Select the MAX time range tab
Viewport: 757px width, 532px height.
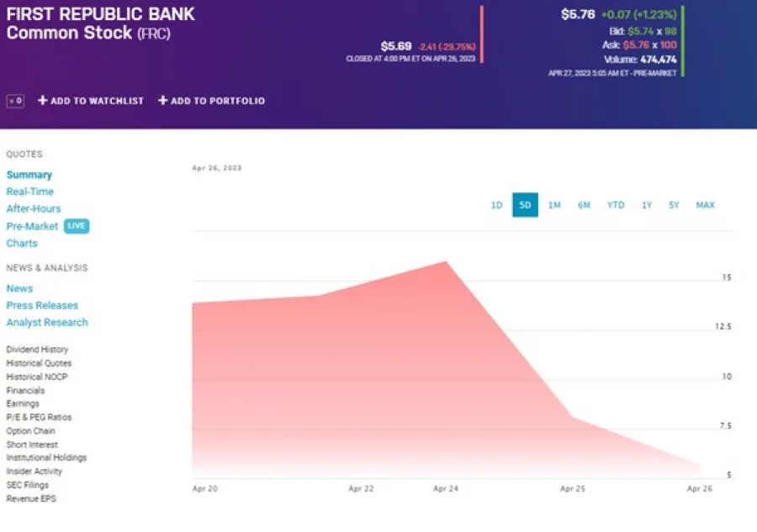point(705,204)
